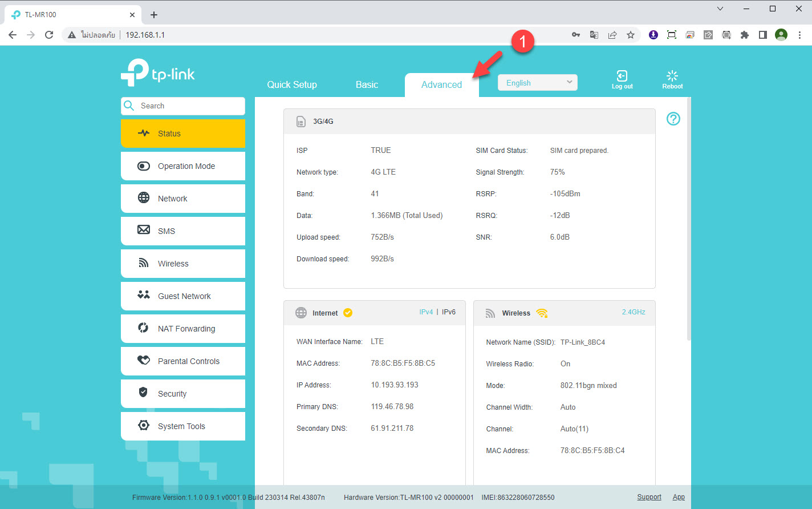Click the tp-link logo

158,73
